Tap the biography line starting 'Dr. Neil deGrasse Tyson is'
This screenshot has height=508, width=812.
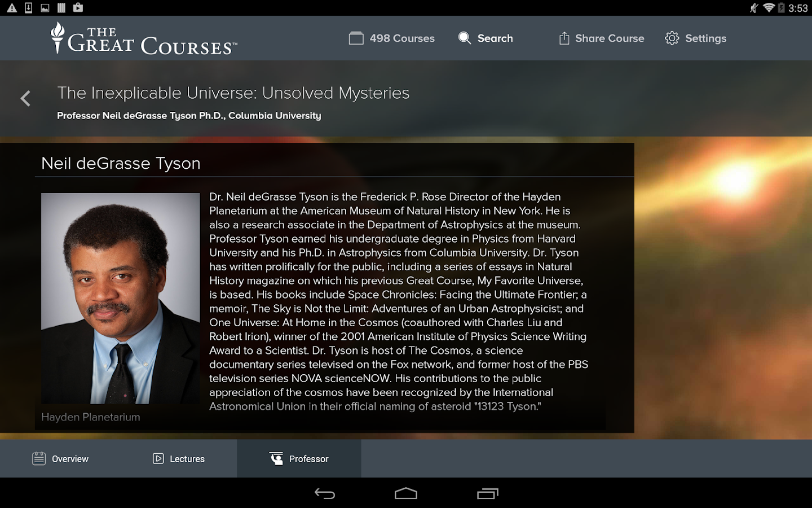pyautogui.click(x=385, y=197)
